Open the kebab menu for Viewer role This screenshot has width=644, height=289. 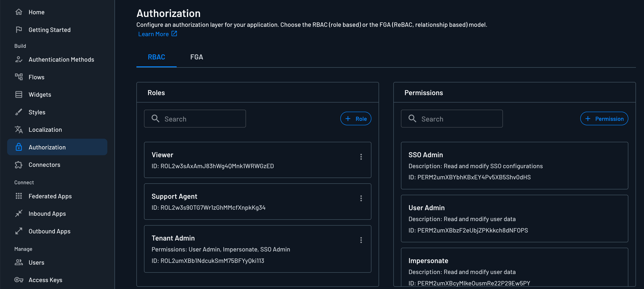[361, 157]
